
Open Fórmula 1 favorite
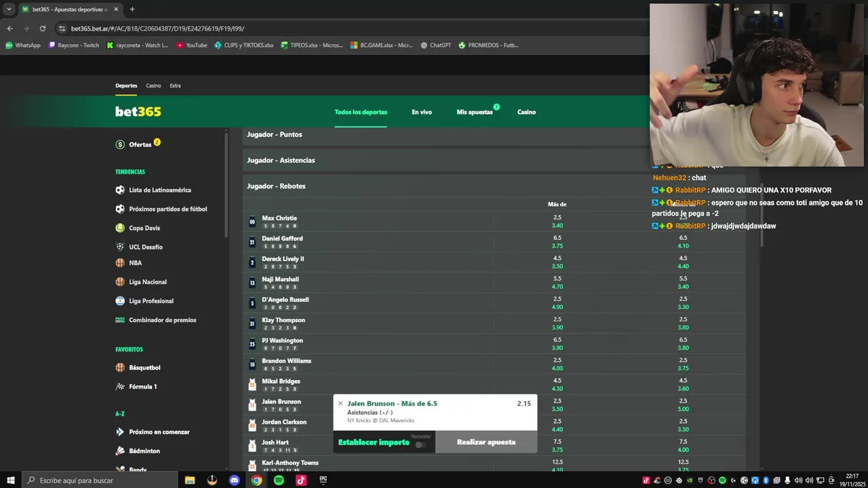143,387
